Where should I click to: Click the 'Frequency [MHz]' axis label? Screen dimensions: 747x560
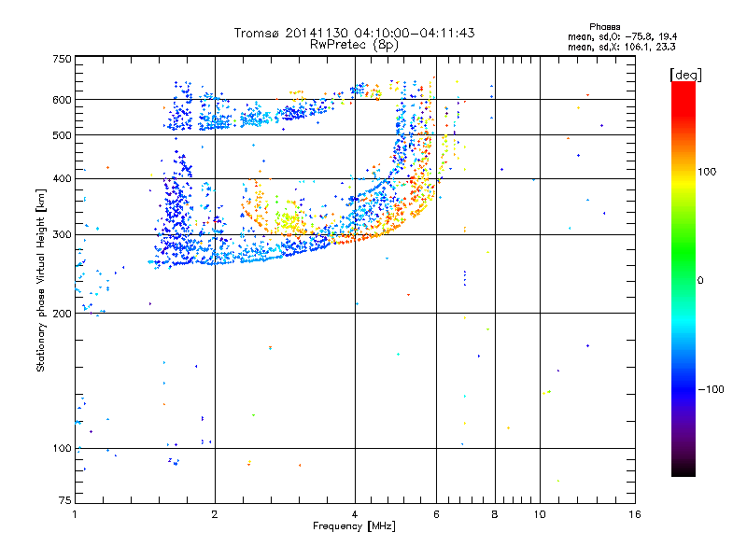point(354,526)
